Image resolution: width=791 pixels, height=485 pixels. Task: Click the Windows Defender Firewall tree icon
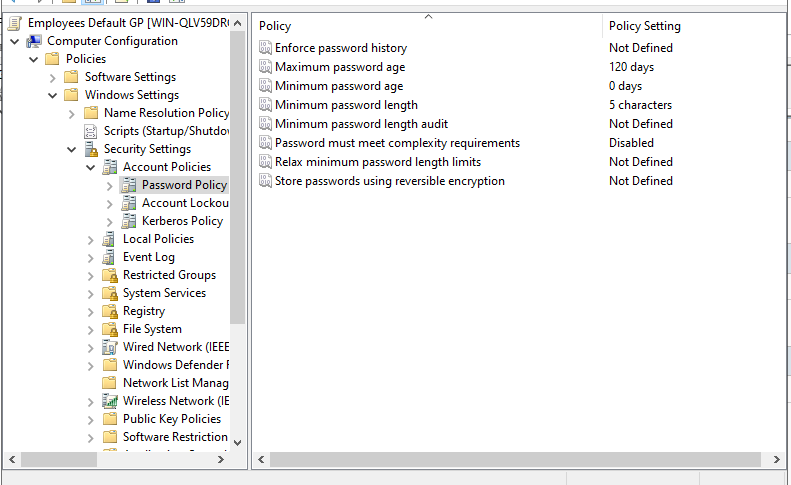coord(110,365)
